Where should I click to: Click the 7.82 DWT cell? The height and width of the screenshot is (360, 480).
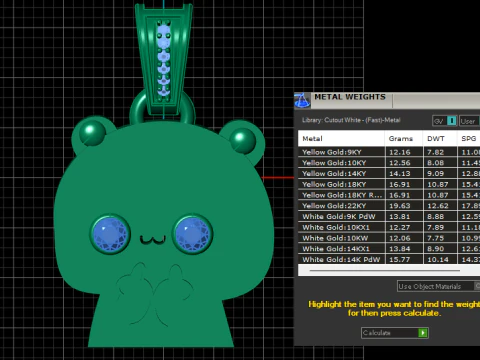440,152
